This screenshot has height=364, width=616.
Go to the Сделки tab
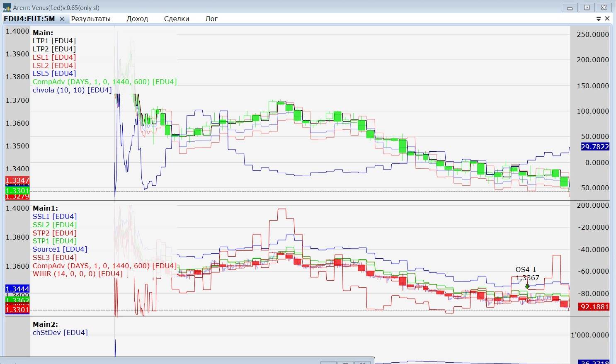[x=177, y=19]
